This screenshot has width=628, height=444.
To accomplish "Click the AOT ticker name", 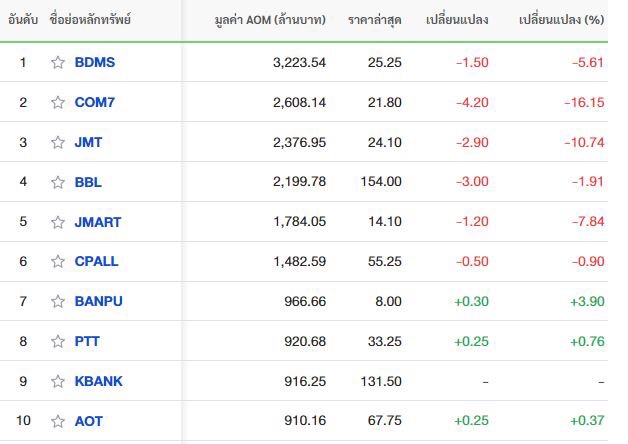I will (88, 421).
